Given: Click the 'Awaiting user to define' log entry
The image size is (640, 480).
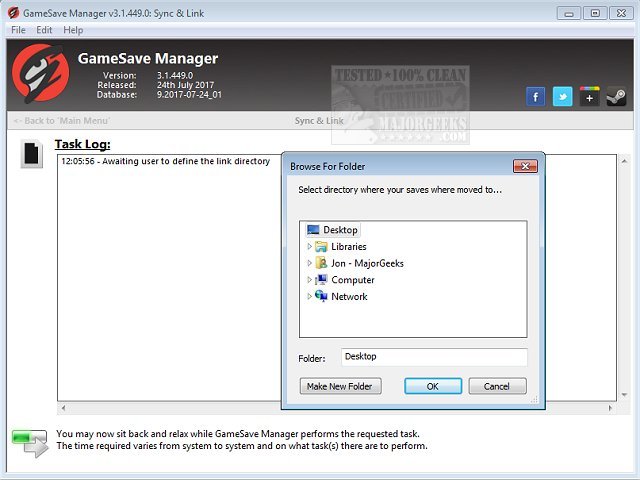Looking at the screenshot, I should click(165, 161).
